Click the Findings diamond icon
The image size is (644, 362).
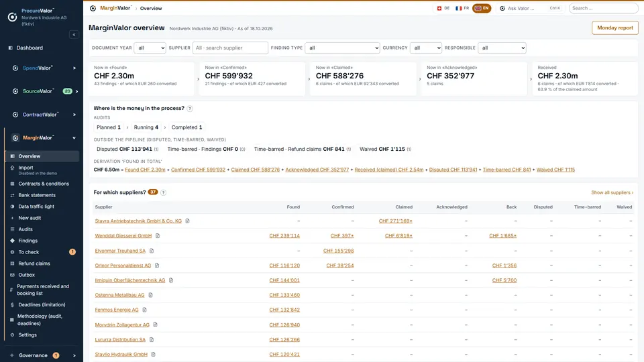[x=12, y=241]
